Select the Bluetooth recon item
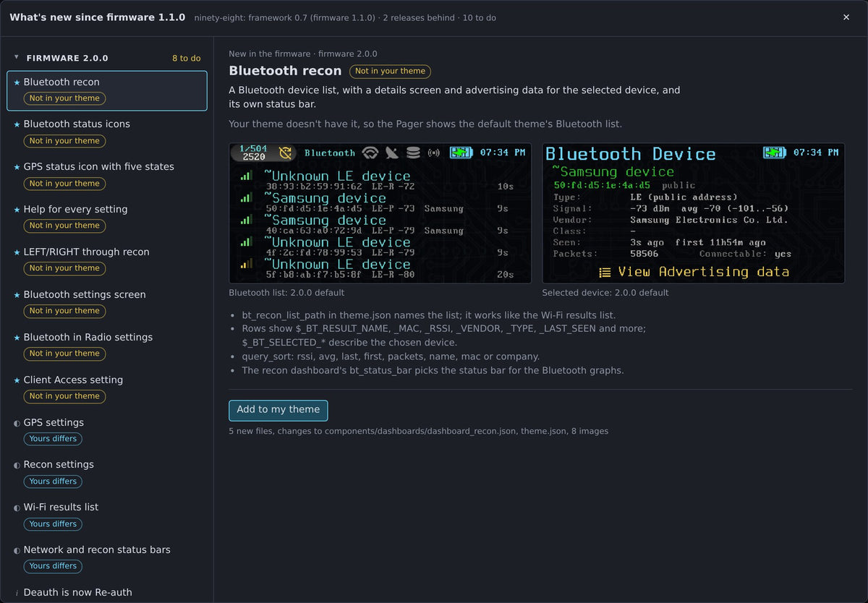868x603 pixels. point(107,90)
